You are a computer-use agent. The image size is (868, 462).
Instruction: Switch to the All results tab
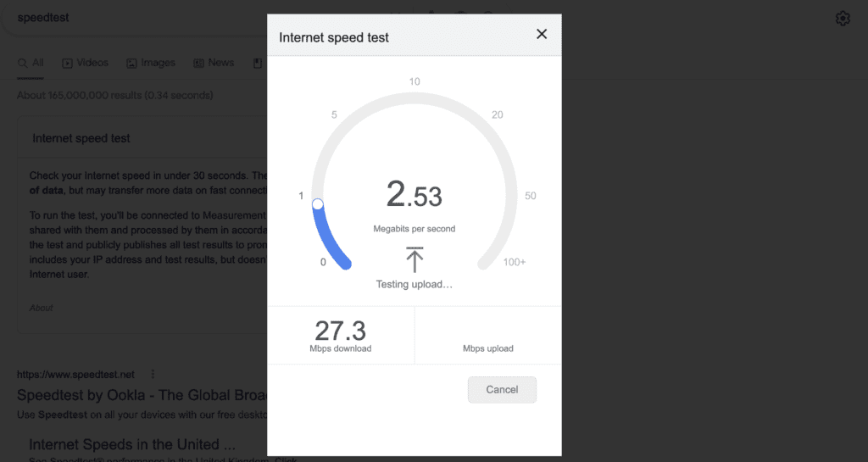coord(31,63)
